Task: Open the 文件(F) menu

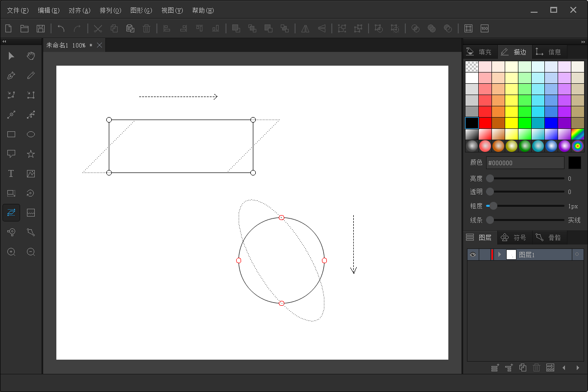Action: [x=18, y=10]
